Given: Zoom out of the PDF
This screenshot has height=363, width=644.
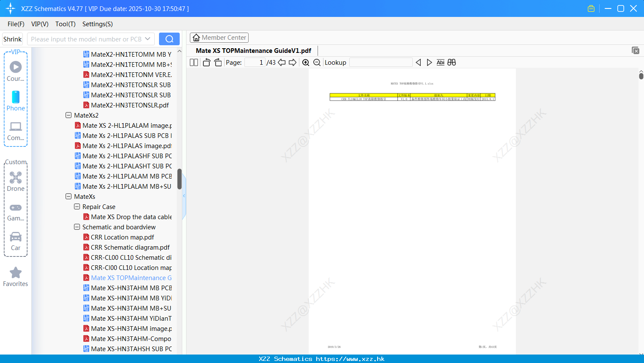Looking at the screenshot, I should [317, 63].
